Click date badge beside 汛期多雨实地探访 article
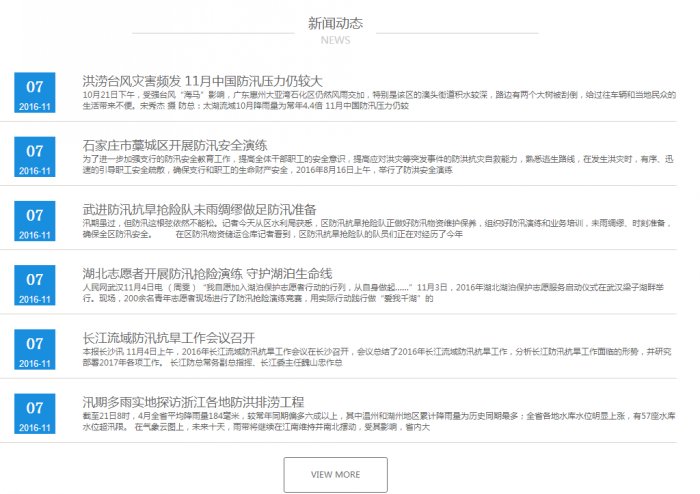Viewport: 700px width, 494px height. pos(35,413)
